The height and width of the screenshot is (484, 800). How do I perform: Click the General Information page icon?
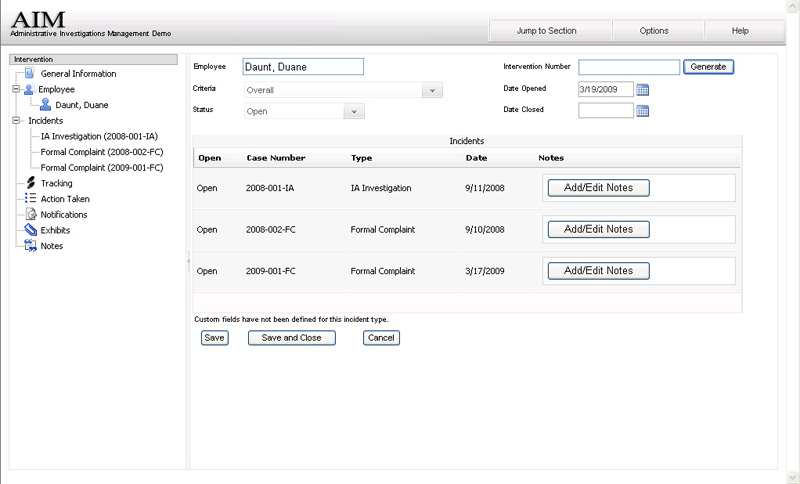click(30, 74)
